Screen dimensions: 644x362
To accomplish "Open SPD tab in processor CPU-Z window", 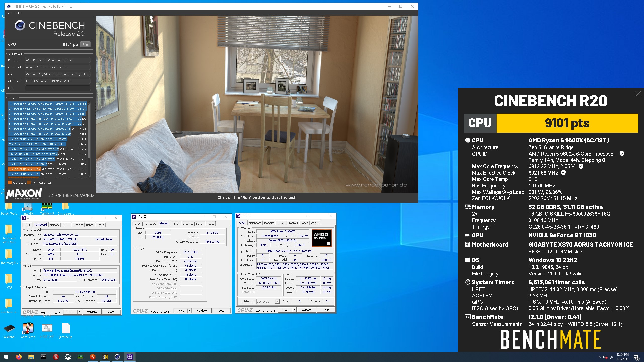I will [280, 223].
